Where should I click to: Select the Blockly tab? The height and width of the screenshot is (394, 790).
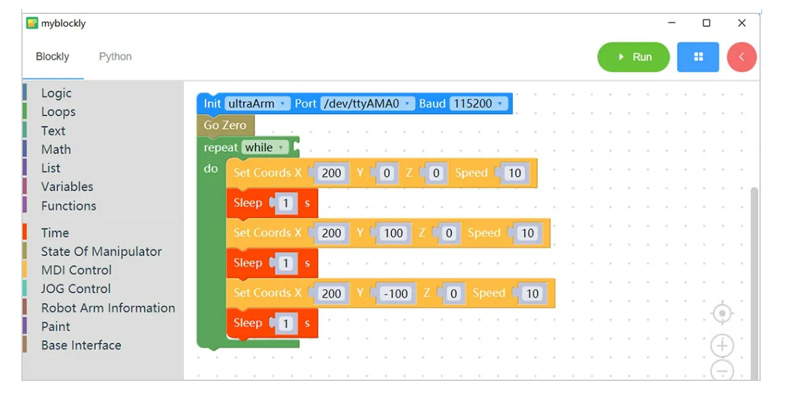click(x=52, y=56)
